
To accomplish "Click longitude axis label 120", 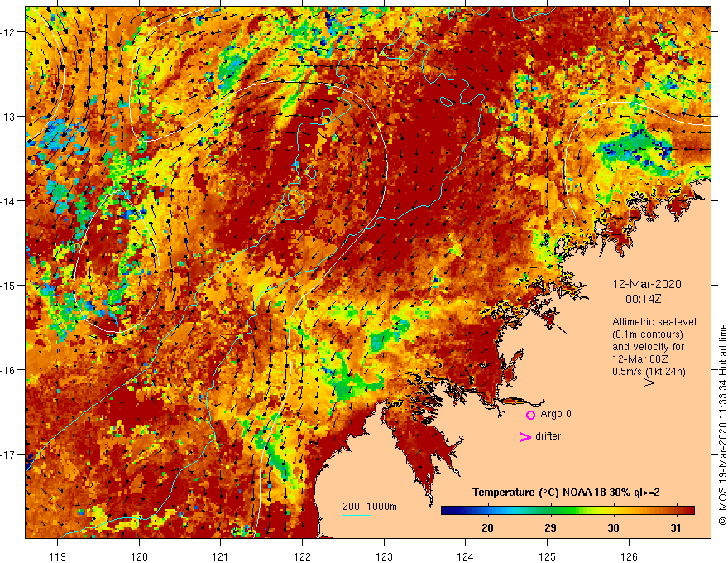I will (x=139, y=556).
